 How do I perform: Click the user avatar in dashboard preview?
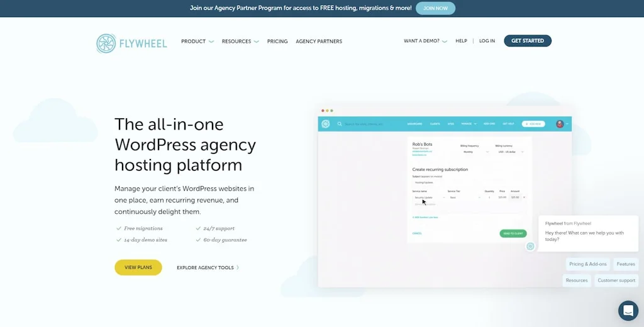pos(560,124)
